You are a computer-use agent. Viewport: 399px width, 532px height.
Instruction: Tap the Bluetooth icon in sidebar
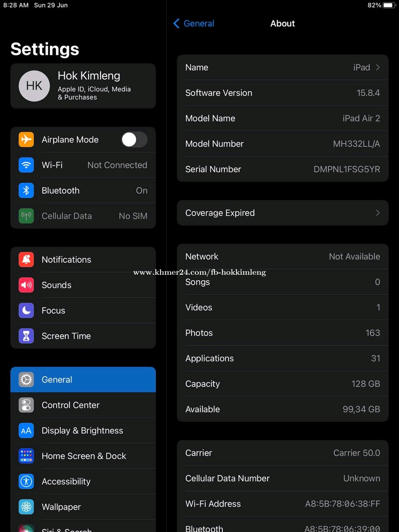26,190
